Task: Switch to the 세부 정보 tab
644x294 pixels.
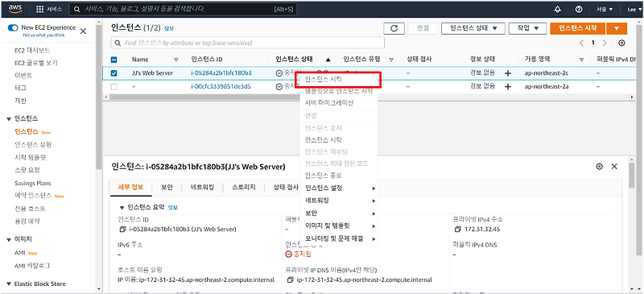Action: click(130, 187)
